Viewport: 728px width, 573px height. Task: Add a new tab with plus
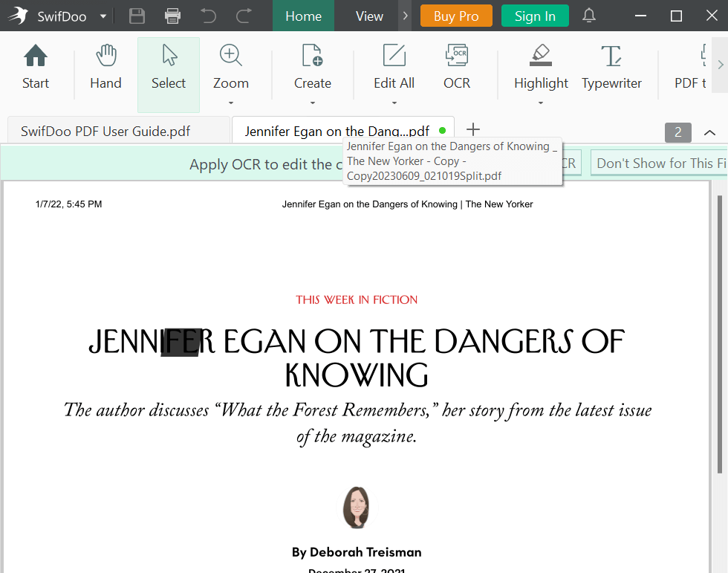tap(472, 129)
